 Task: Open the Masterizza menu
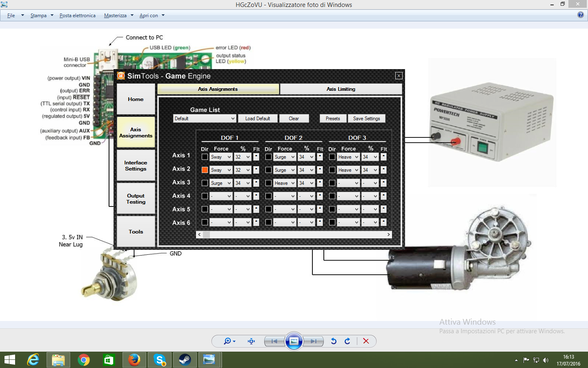coord(115,16)
